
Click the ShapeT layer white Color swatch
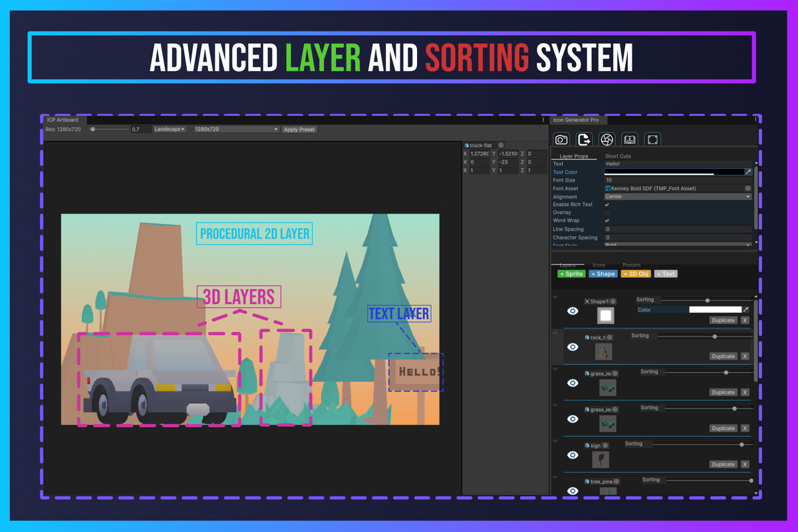715,310
